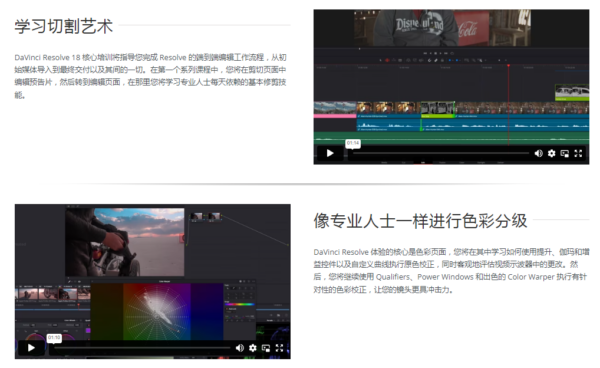Enable picture-in-picture on the color grading video

[266, 348]
